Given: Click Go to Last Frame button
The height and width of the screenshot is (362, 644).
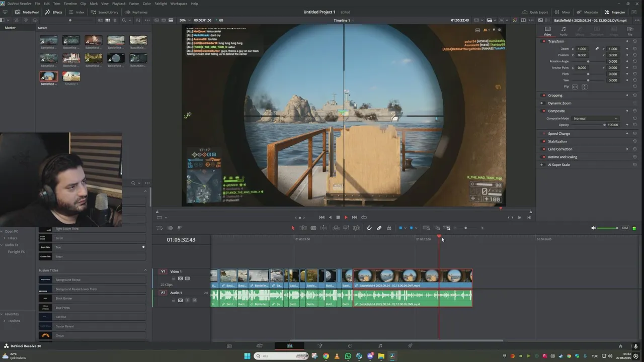Looking at the screenshot, I should point(354,217).
